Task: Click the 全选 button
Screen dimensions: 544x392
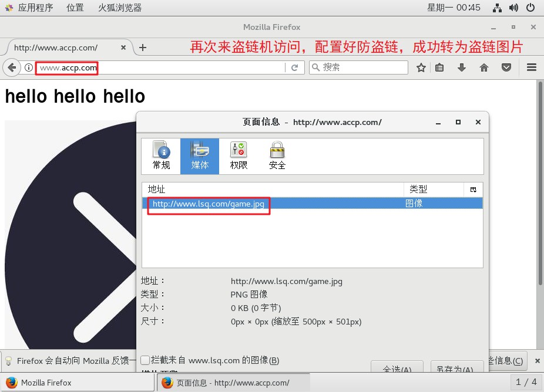Action: (397, 367)
